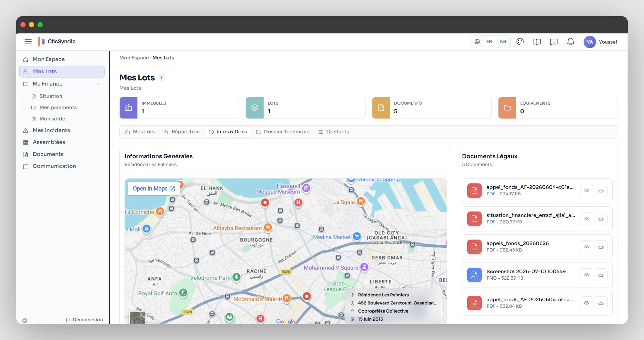644x340 pixels.
Task: Click the ClicSyndic logo in the header
Action: click(57, 41)
